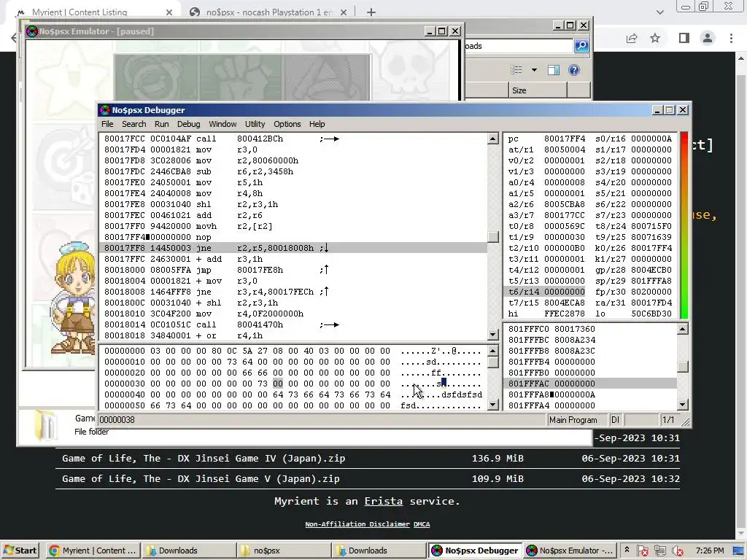Open new Chrome tab with plus button
This screenshot has height=560, width=747.
pos(371,12)
